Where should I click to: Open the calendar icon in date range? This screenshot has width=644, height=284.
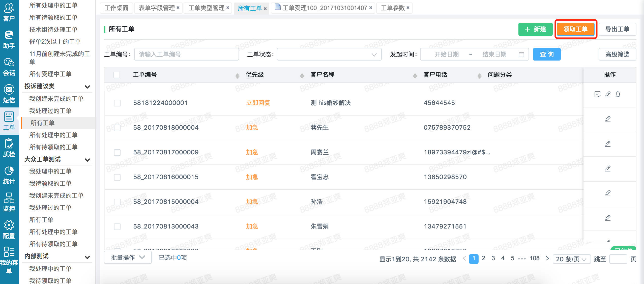[x=521, y=54]
